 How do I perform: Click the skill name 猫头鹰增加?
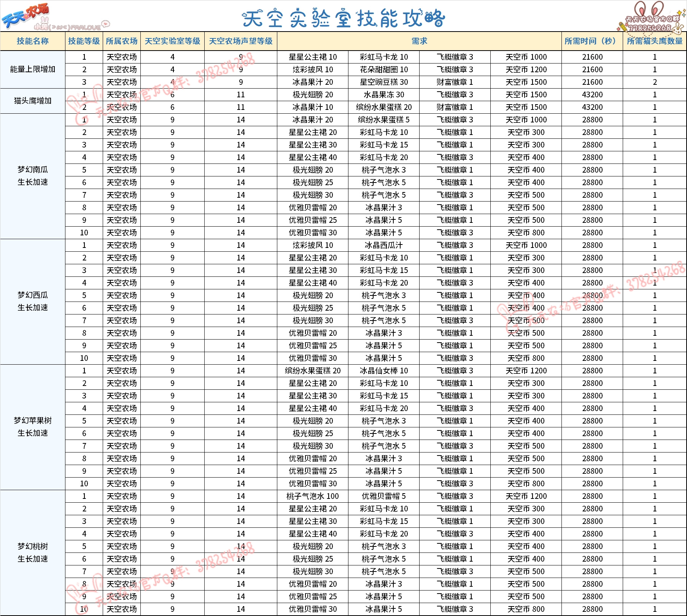tap(33, 101)
